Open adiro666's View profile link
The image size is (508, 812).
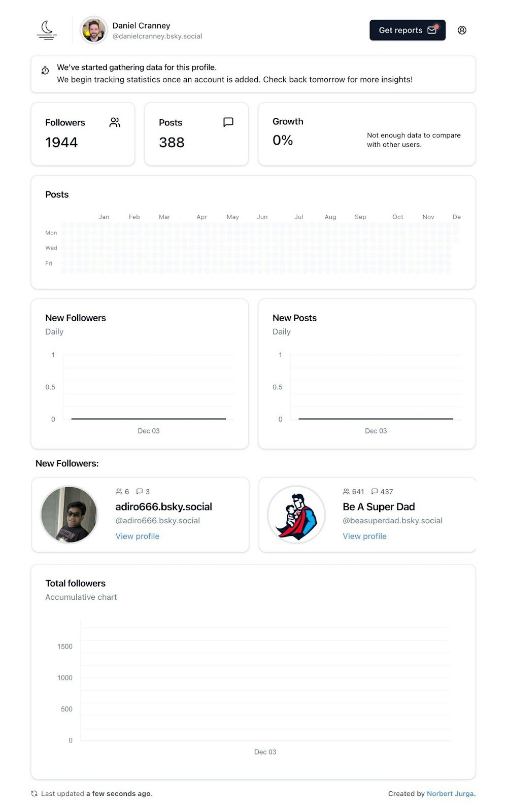[137, 536]
